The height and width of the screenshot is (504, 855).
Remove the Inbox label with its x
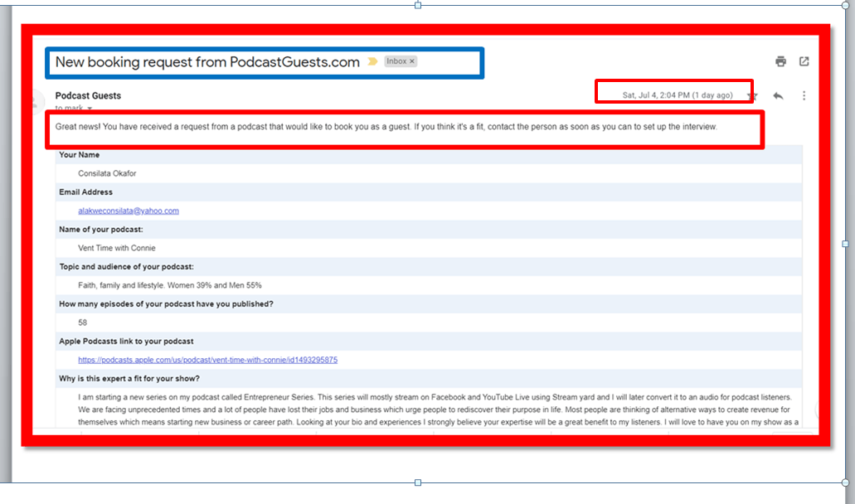click(412, 61)
